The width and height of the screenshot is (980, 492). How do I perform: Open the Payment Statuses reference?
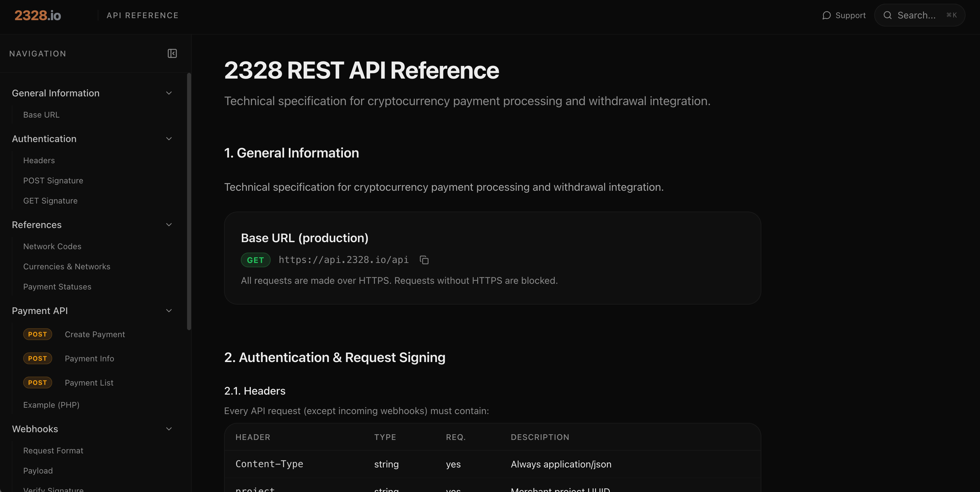[57, 286]
